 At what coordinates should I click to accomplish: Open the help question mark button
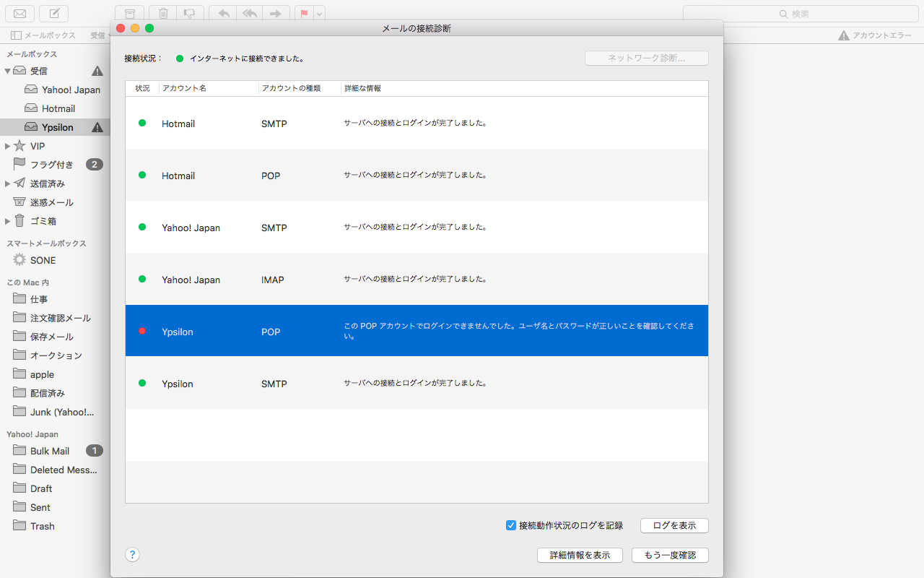(132, 554)
